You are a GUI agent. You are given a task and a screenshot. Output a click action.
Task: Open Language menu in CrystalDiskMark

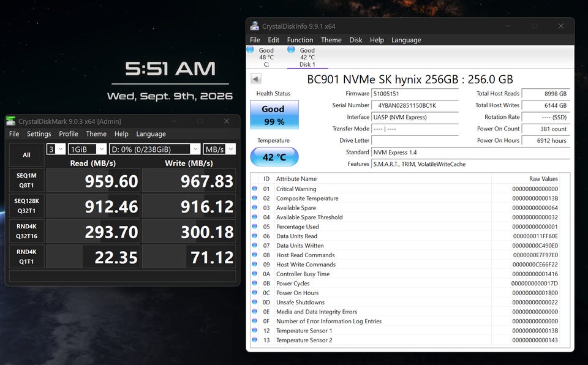(151, 134)
